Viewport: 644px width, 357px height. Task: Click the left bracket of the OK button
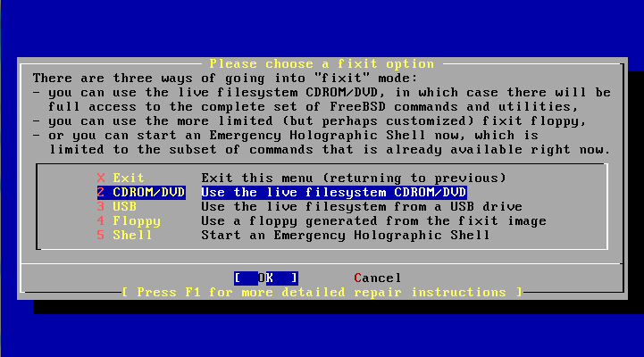[x=238, y=278]
